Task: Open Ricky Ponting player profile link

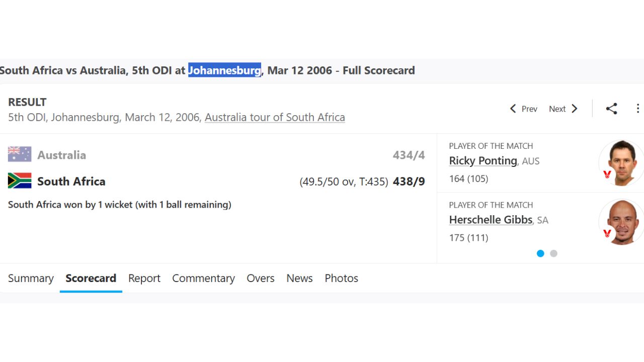Action: click(483, 161)
